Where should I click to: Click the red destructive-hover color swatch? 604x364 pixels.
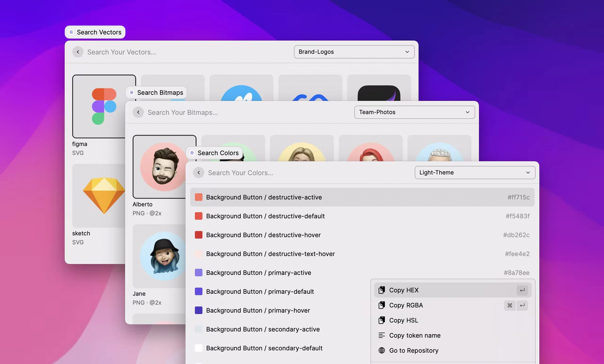click(x=199, y=235)
